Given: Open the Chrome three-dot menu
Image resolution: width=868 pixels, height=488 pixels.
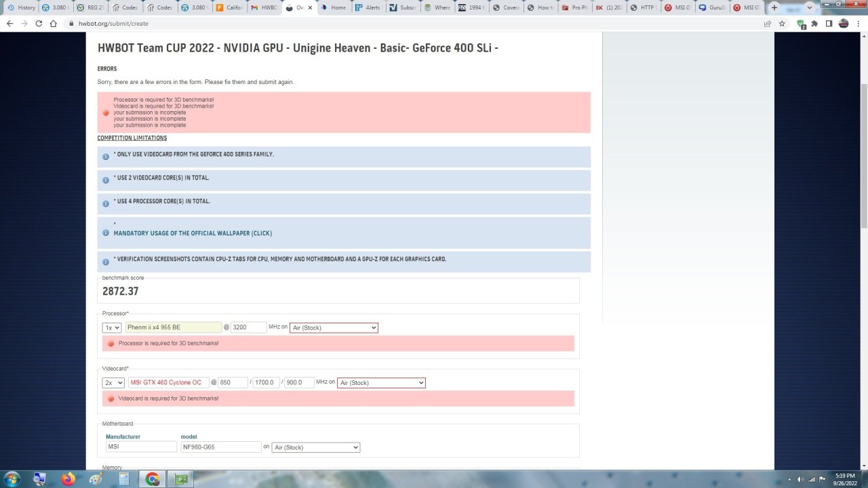Looking at the screenshot, I should [859, 23].
